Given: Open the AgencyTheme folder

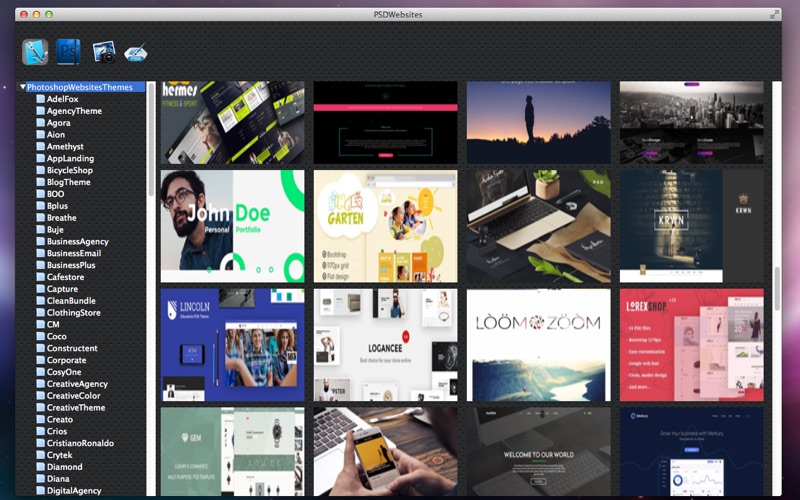Looking at the screenshot, I should click(x=74, y=111).
